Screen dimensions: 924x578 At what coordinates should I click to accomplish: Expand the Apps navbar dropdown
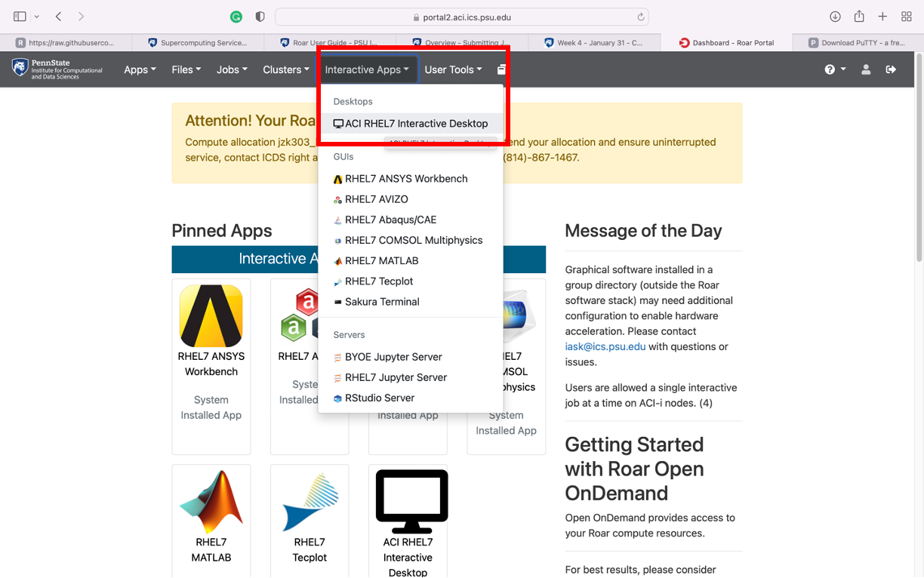140,69
